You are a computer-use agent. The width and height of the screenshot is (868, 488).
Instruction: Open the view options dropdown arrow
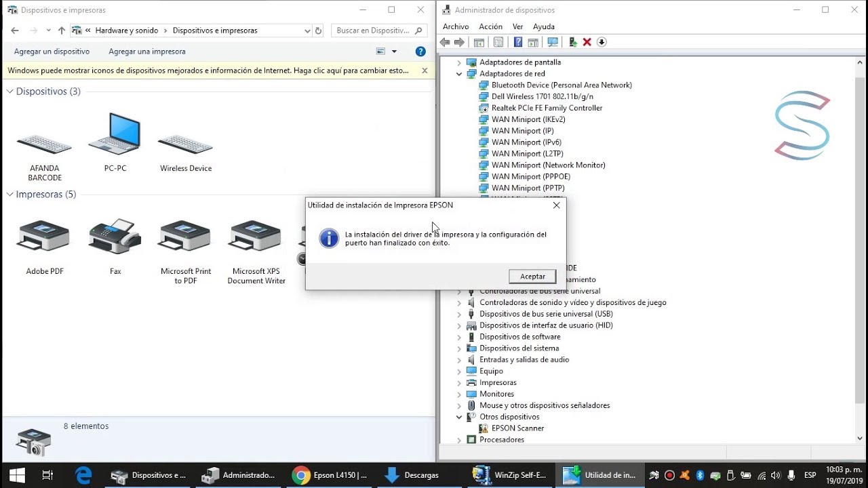pos(394,52)
